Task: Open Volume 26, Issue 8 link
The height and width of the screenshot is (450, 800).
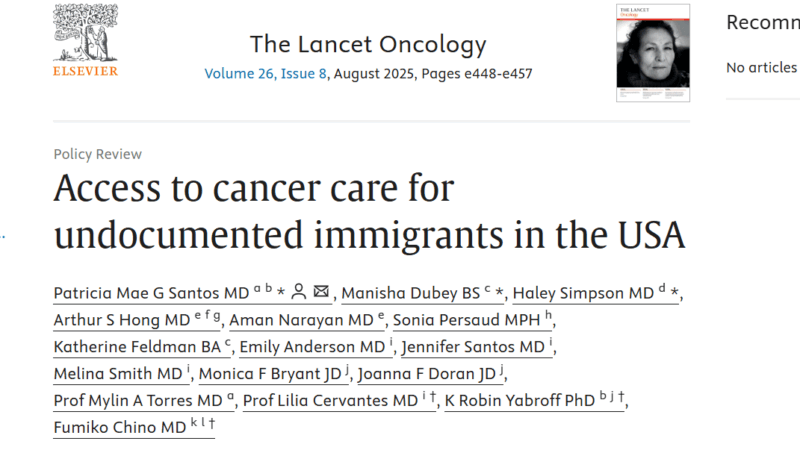Action: (x=265, y=73)
